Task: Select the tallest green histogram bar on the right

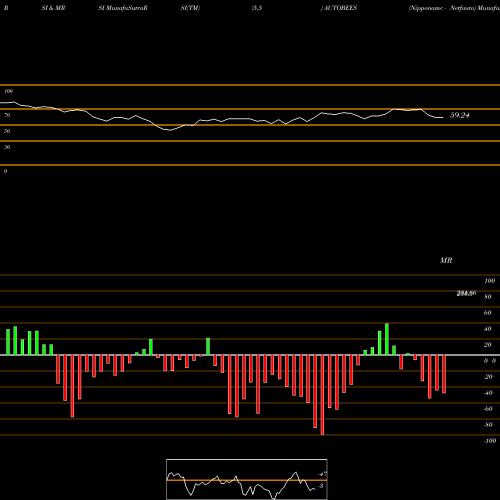Action: pyautogui.click(x=387, y=339)
